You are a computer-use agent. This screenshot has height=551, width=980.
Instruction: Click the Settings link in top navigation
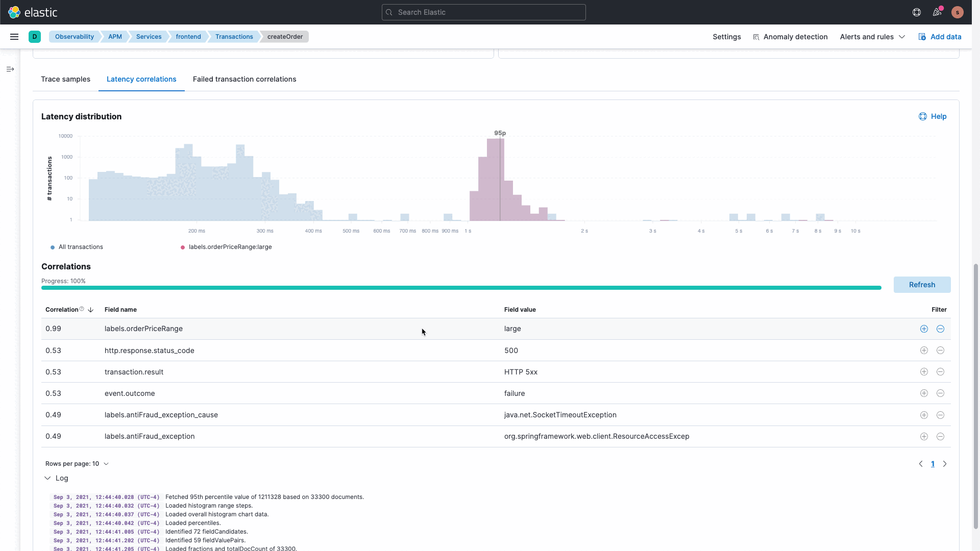click(727, 36)
